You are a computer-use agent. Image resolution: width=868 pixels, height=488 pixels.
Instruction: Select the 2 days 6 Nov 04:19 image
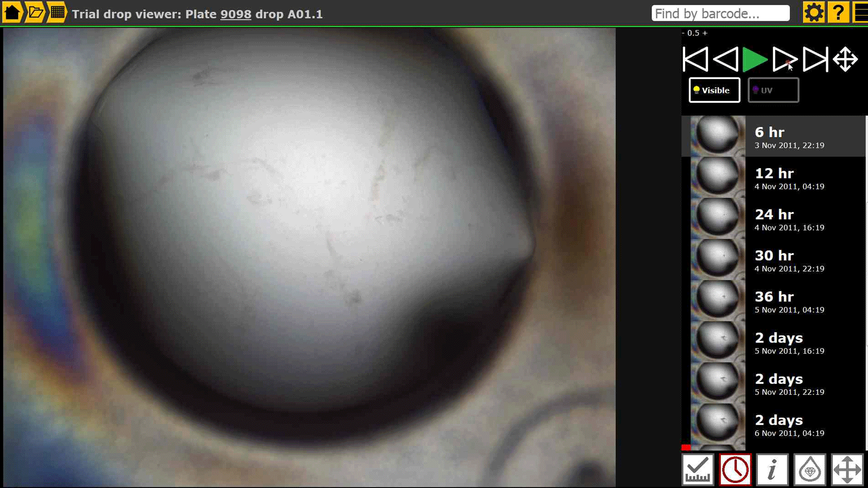[x=774, y=425]
